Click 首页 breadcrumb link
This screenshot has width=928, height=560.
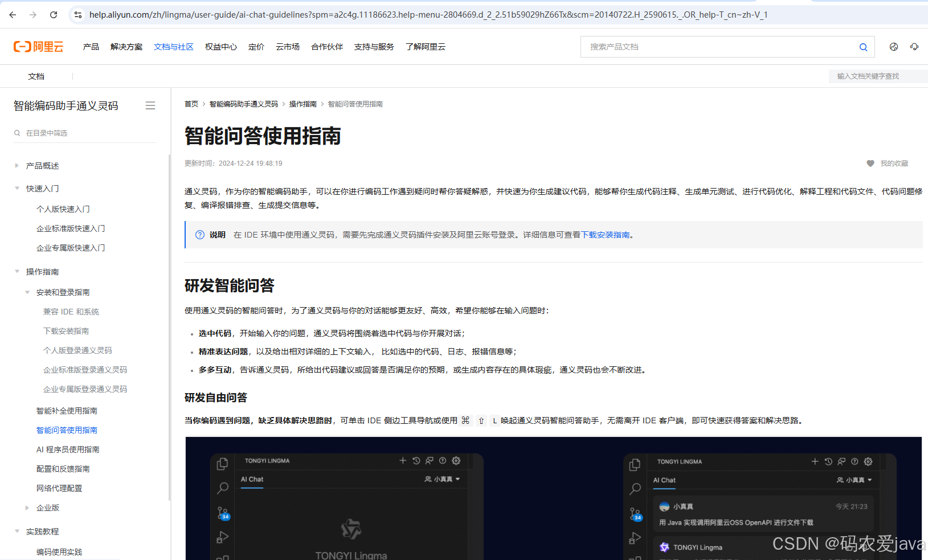[x=191, y=104]
